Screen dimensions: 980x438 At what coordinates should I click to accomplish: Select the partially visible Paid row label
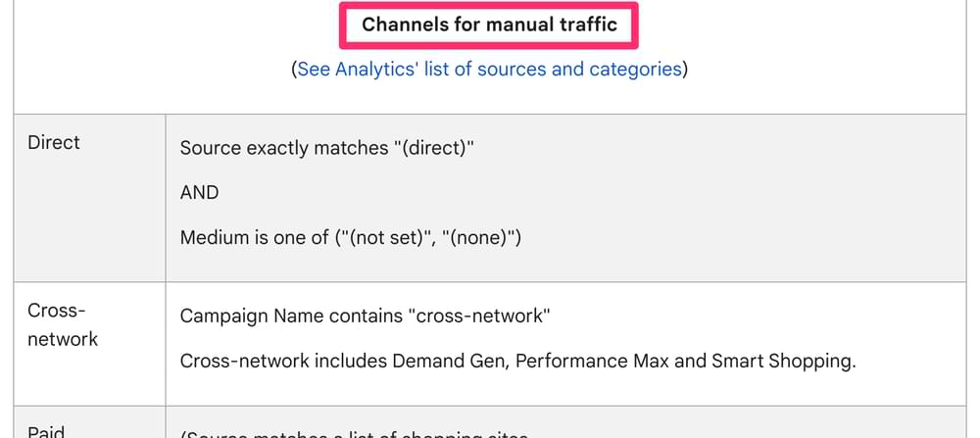click(x=46, y=431)
